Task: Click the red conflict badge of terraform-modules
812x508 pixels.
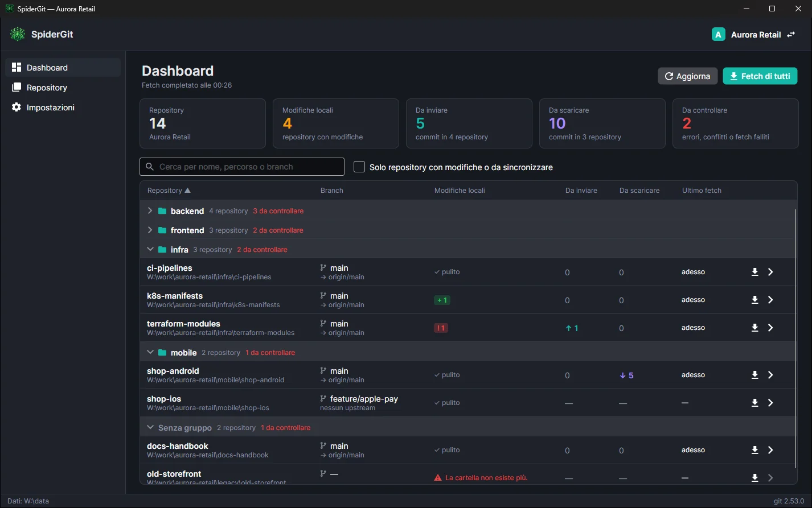Action: (x=441, y=328)
